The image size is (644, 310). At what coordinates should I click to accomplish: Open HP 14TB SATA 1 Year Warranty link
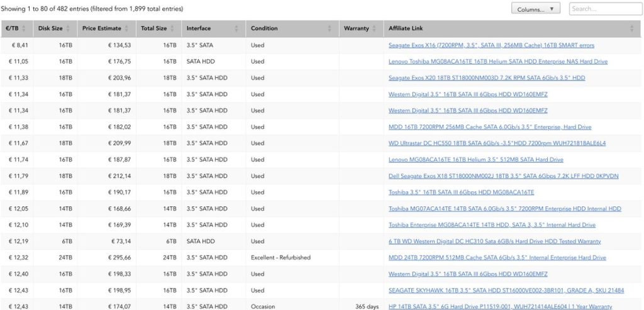500,307
